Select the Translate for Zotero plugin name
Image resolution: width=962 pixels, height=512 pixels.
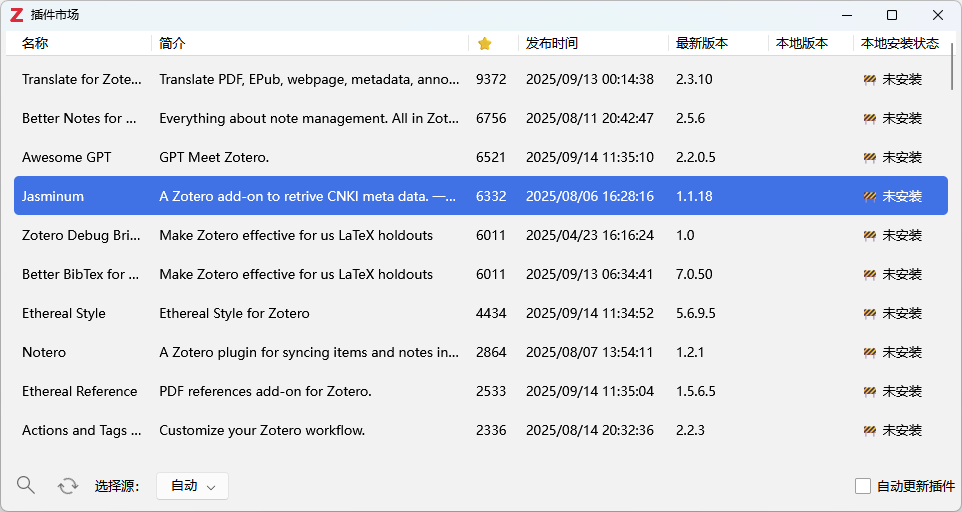(82, 79)
